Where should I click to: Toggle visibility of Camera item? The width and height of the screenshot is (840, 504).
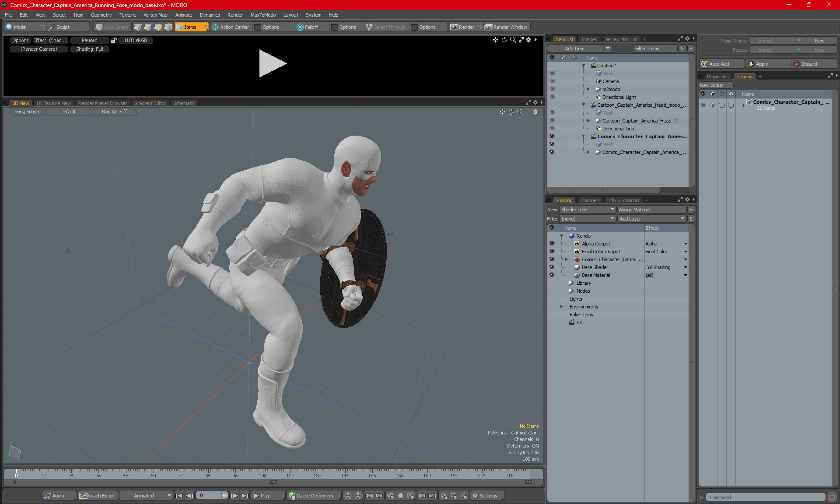[x=552, y=81]
